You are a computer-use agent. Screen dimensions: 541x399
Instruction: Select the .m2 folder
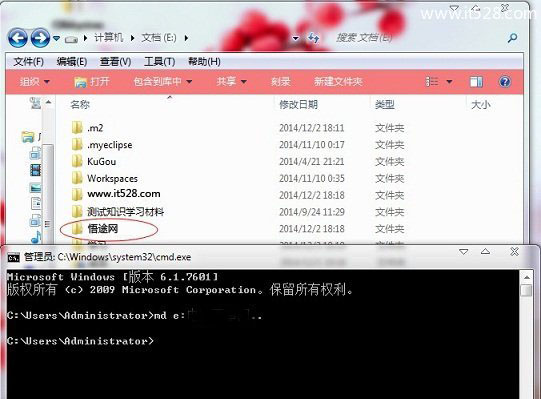pos(95,128)
